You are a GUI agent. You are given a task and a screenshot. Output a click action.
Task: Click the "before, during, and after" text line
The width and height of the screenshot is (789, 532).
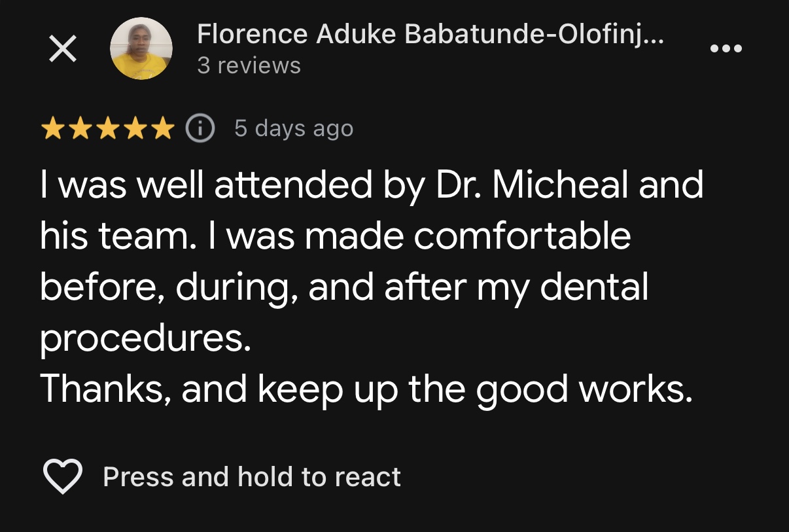point(253,288)
